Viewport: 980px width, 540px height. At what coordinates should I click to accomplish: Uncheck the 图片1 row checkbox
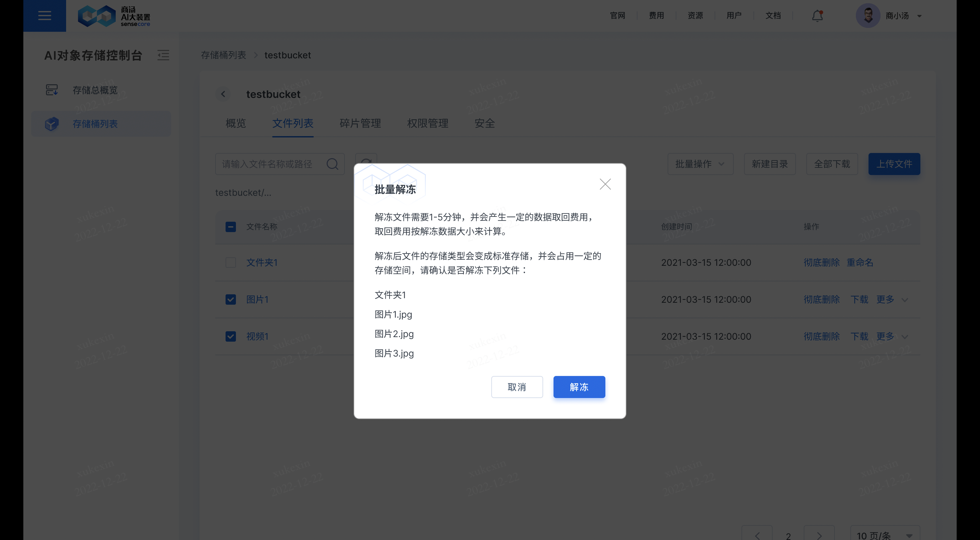point(230,299)
